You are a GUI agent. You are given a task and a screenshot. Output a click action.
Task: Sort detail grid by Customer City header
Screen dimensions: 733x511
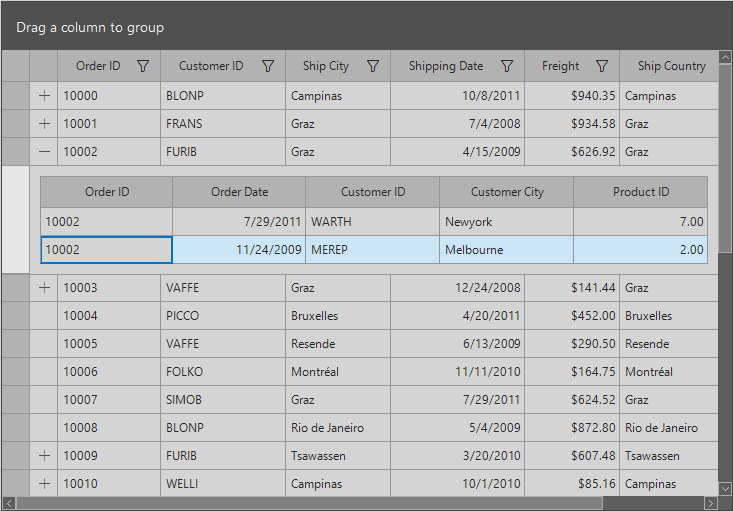point(507,192)
